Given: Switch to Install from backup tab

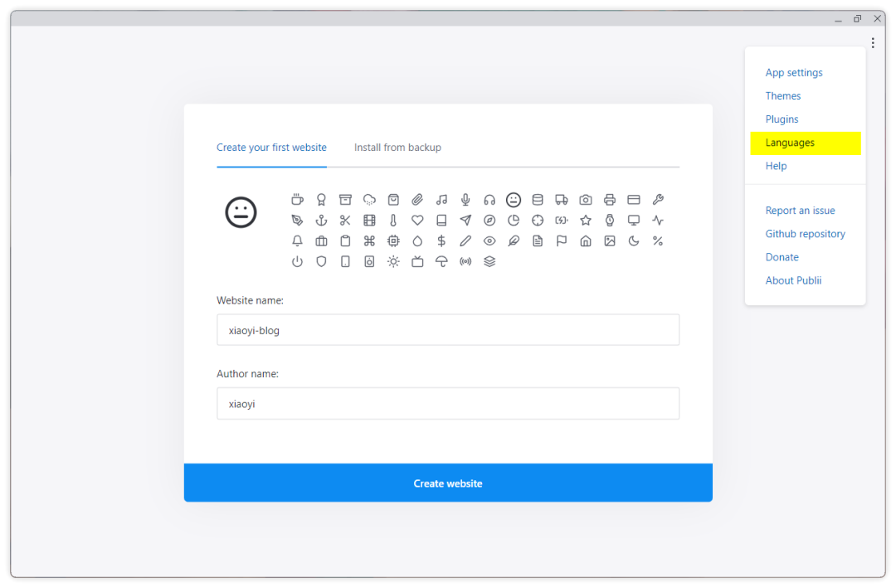Looking at the screenshot, I should pos(397,148).
